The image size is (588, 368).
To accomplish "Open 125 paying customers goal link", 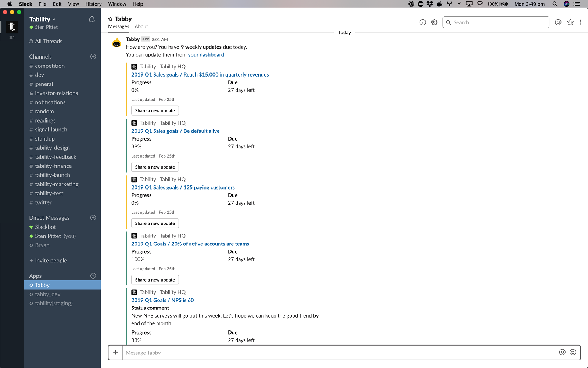I will (x=183, y=187).
